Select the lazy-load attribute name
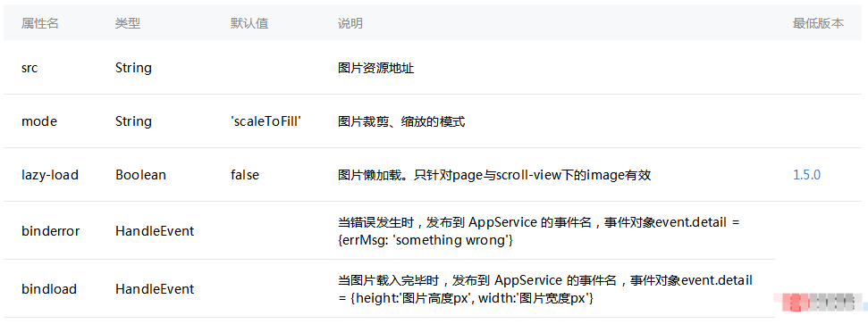Viewport: 868px width, 324px height. click(x=50, y=175)
